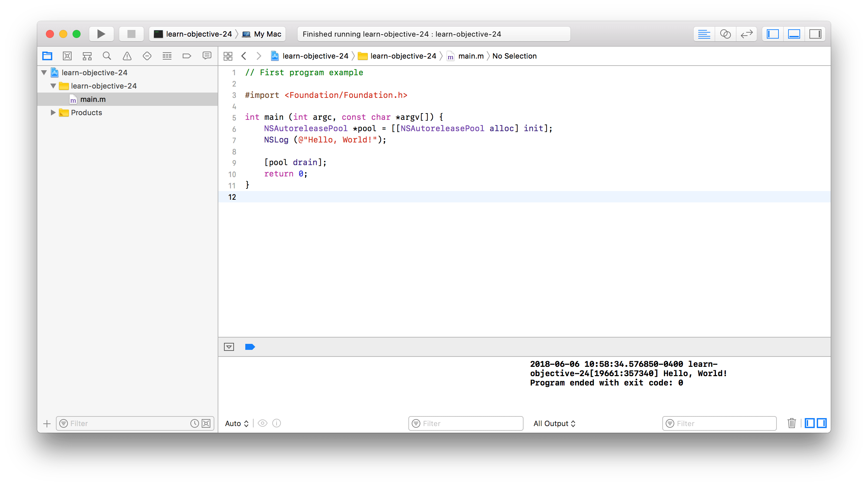Open the Find navigator
Viewport: 868px width, 486px height.
click(107, 56)
